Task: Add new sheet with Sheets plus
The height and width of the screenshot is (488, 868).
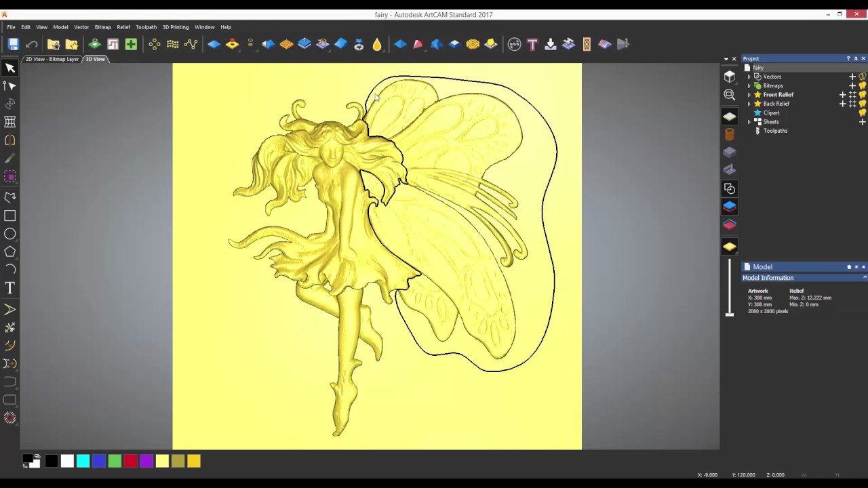Action: [x=863, y=122]
